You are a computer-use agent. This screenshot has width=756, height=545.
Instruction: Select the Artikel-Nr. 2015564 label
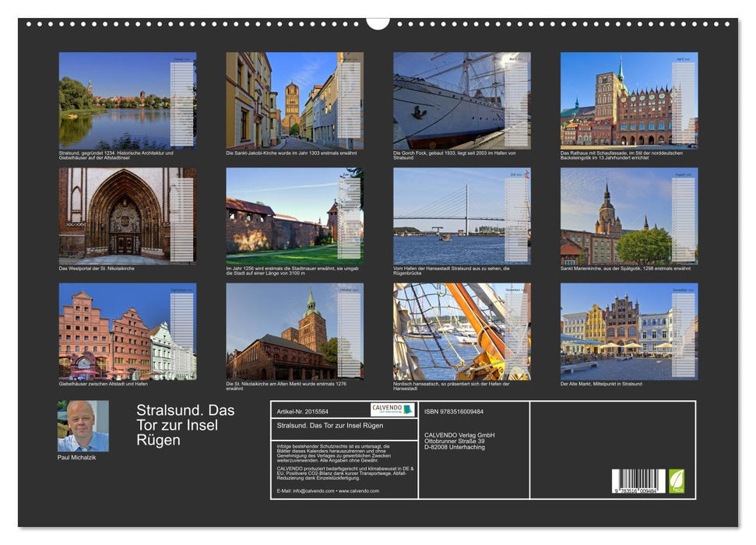click(303, 411)
